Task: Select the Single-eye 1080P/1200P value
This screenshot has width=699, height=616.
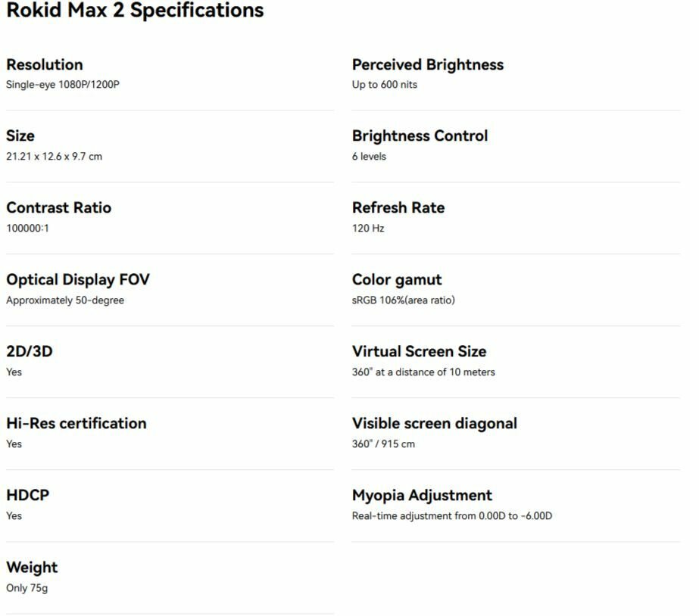Action: click(63, 85)
